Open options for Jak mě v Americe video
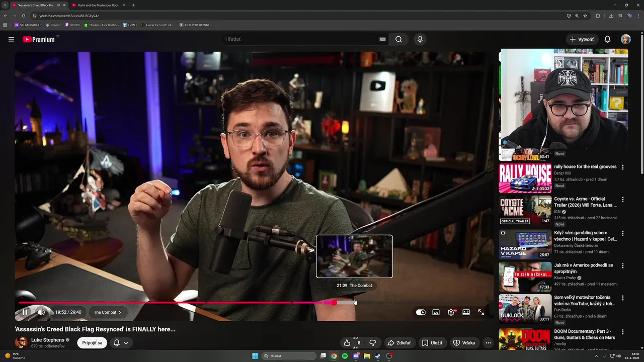Screen dimensions: 644x362 click(623, 265)
